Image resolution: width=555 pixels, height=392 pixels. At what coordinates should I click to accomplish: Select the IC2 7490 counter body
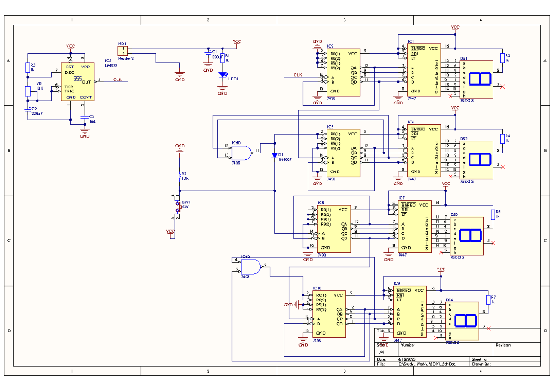[x=343, y=73]
